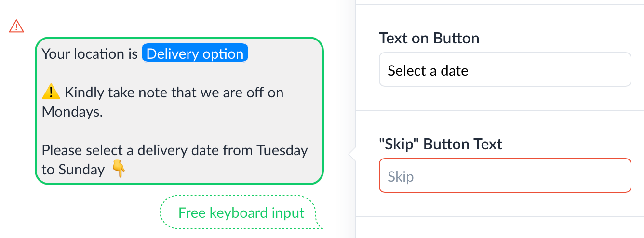Select the blue Delivery option variable tag

[195, 53]
